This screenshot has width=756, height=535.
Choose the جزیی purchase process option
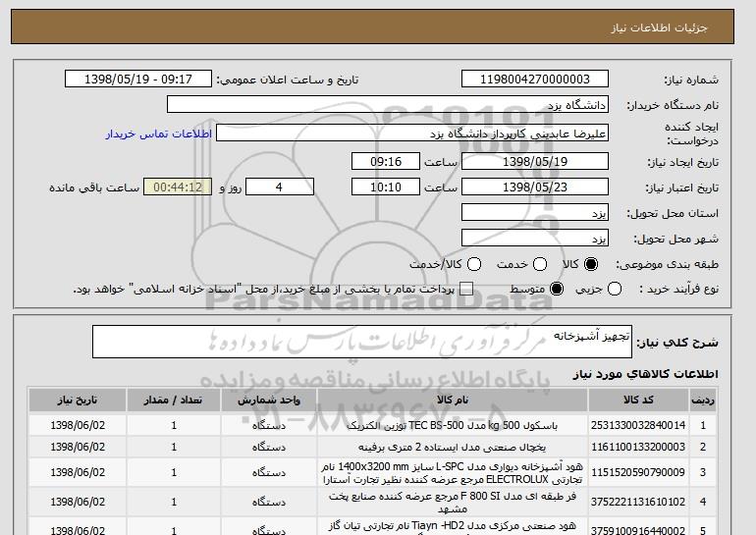click(x=615, y=290)
